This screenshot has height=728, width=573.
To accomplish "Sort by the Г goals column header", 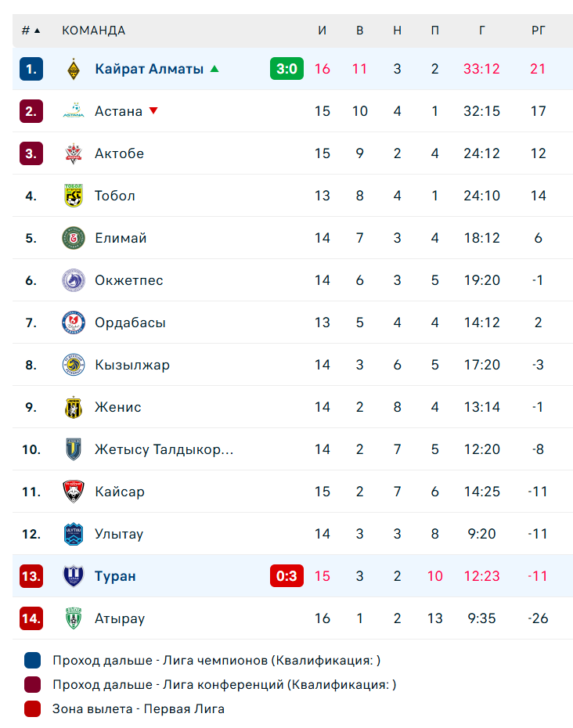I will (x=482, y=31).
